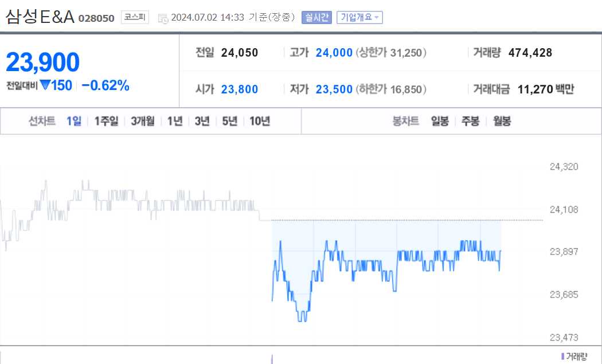Click the 저가 value 23,500
602x364 pixels.
tap(334, 89)
